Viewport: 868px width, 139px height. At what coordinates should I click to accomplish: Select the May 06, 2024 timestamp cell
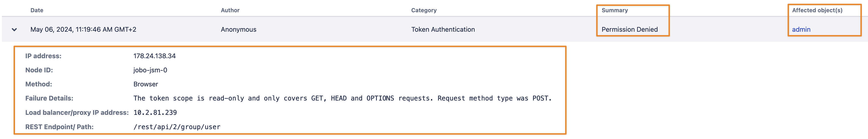pyautogui.click(x=83, y=29)
